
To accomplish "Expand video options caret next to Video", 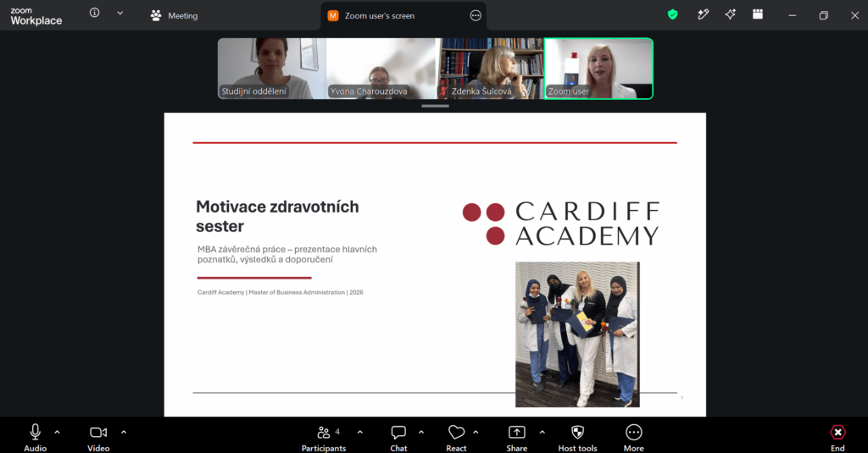I will pos(124,433).
